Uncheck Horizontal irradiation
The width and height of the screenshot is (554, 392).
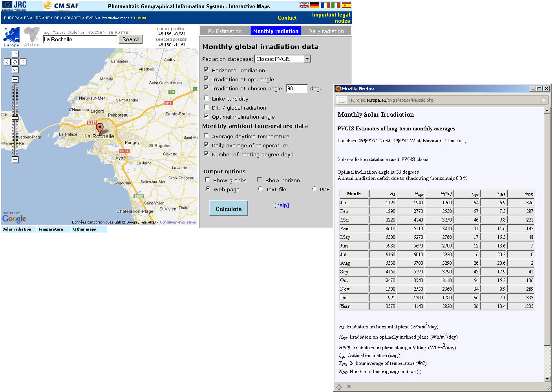[x=206, y=70]
